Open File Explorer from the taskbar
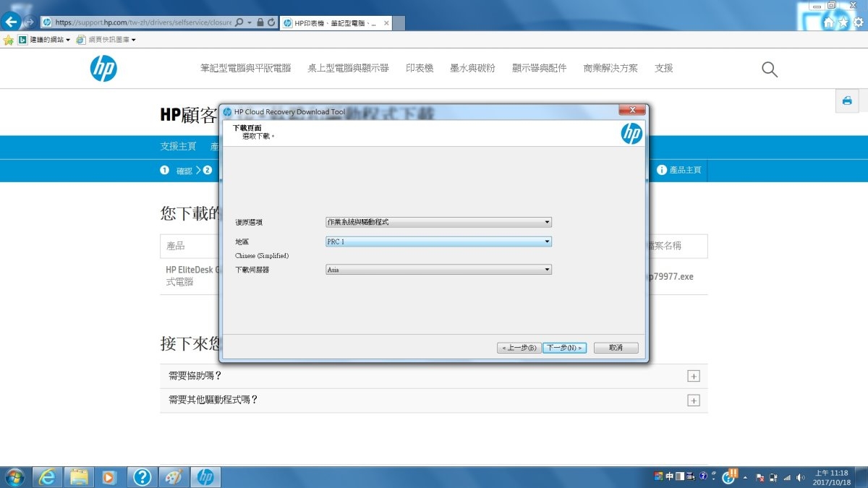868x488 pixels. pos(80,477)
